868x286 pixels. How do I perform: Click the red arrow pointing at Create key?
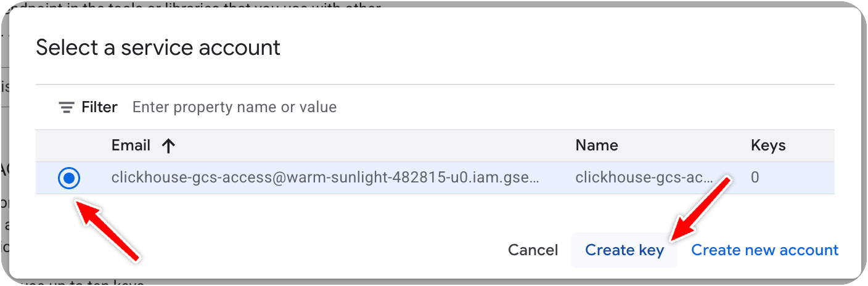pos(702,210)
